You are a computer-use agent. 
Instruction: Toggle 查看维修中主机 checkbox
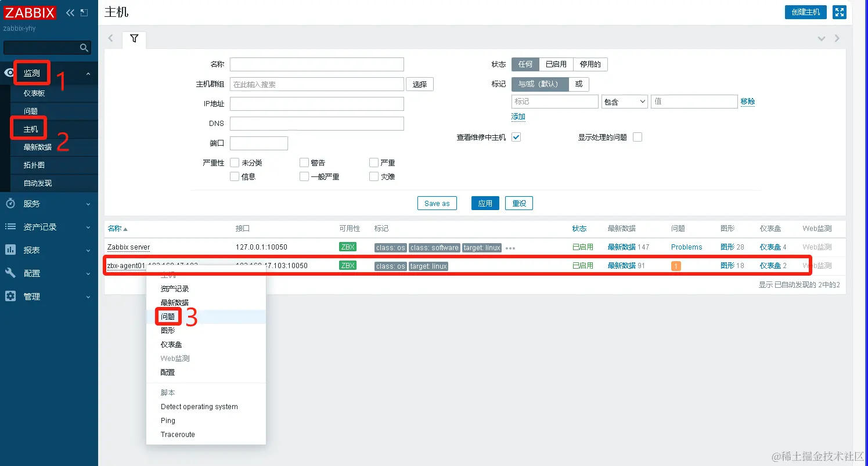[x=516, y=137]
